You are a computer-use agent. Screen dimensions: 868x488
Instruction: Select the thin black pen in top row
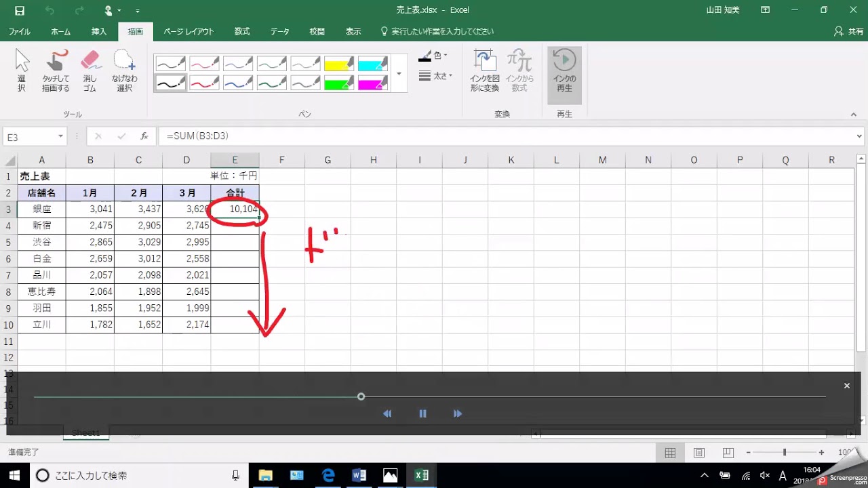pyautogui.click(x=170, y=64)
